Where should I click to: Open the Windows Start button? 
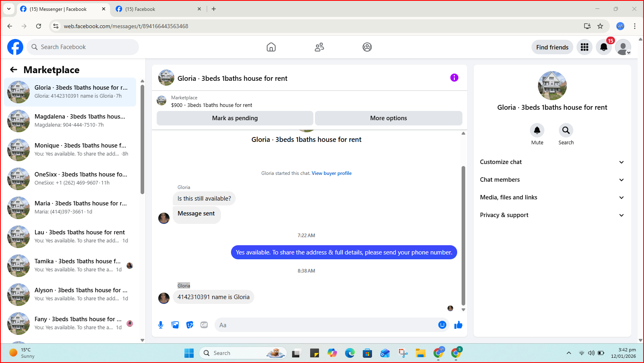tap(189, 353)
